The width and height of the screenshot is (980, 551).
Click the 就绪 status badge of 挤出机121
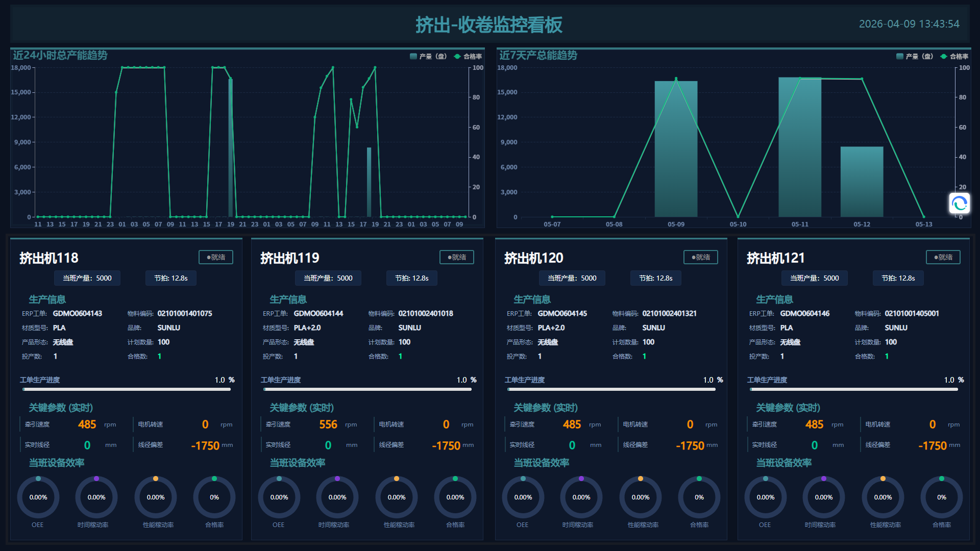pyautogui.click(x=943, y=257)
